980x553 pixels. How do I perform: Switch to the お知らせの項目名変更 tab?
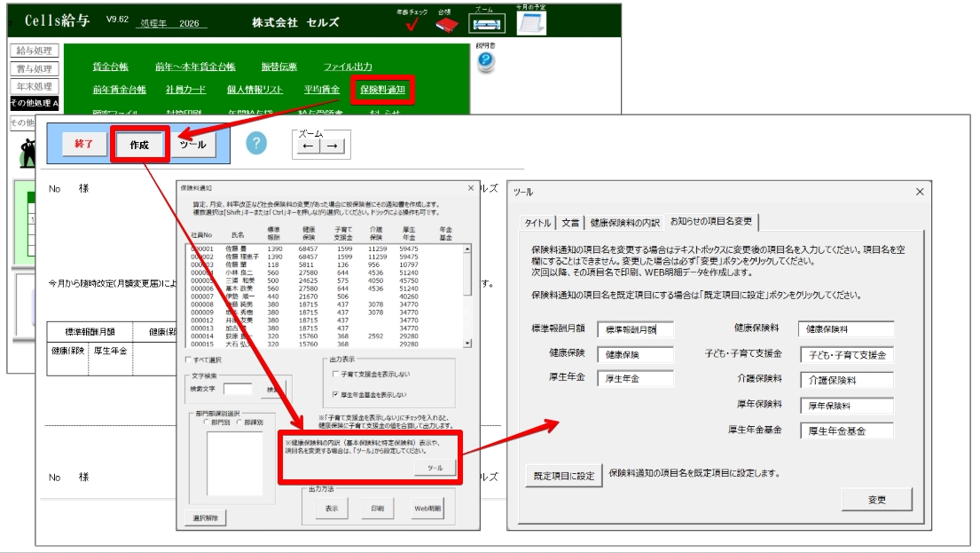711,221
